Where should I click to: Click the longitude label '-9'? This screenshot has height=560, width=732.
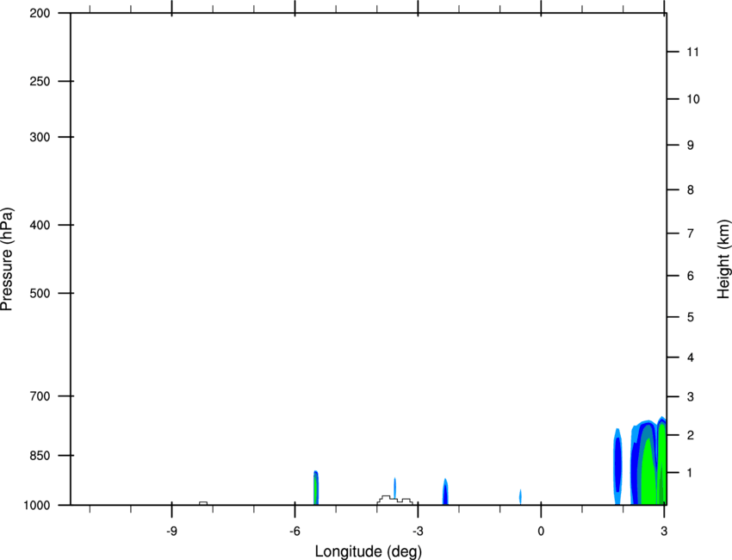coord(171,532)
